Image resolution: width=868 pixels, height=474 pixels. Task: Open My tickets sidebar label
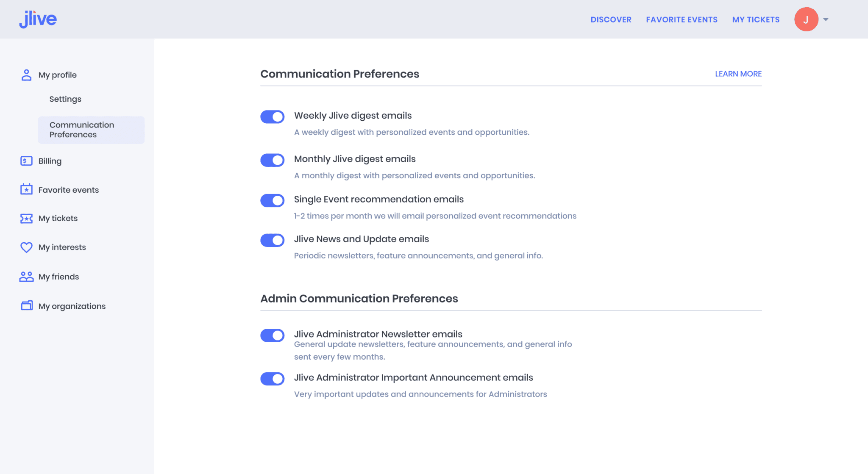[x=58, y=219]
